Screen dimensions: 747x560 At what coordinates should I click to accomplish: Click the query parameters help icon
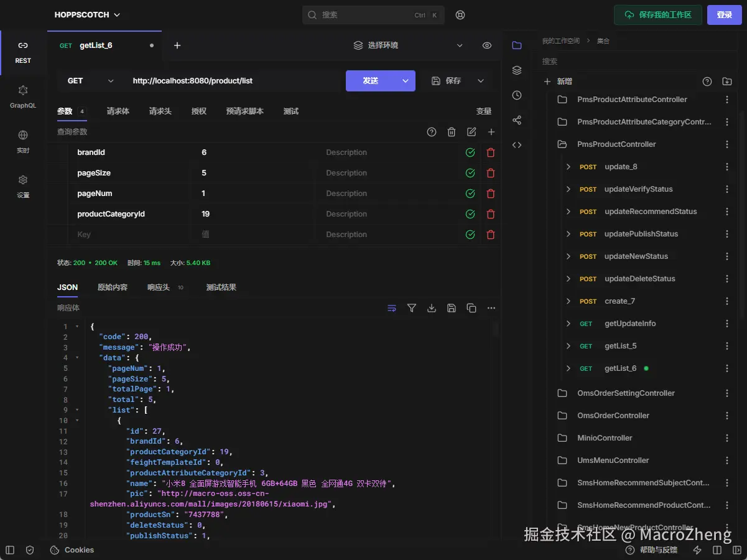pyautogui.click(x=432, y=132)
